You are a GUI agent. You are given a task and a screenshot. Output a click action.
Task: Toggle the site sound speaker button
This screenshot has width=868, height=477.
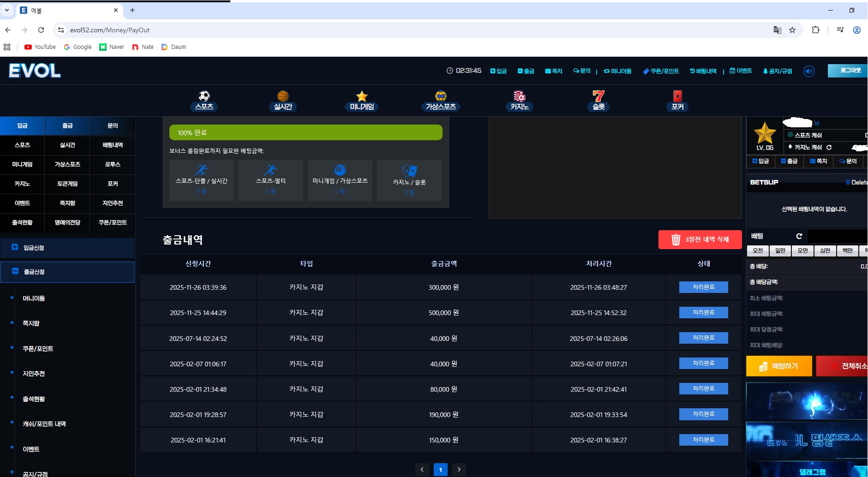pyautogui.click(x=809, y=72)
